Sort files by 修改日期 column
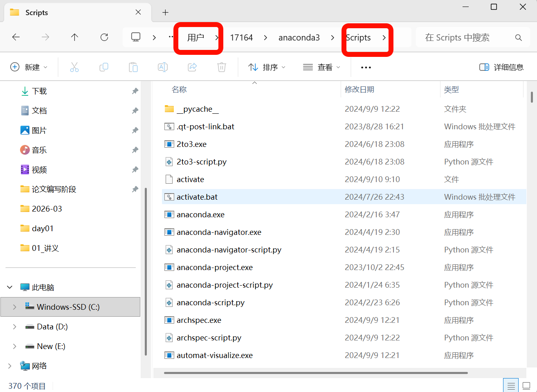 point(359,90)
